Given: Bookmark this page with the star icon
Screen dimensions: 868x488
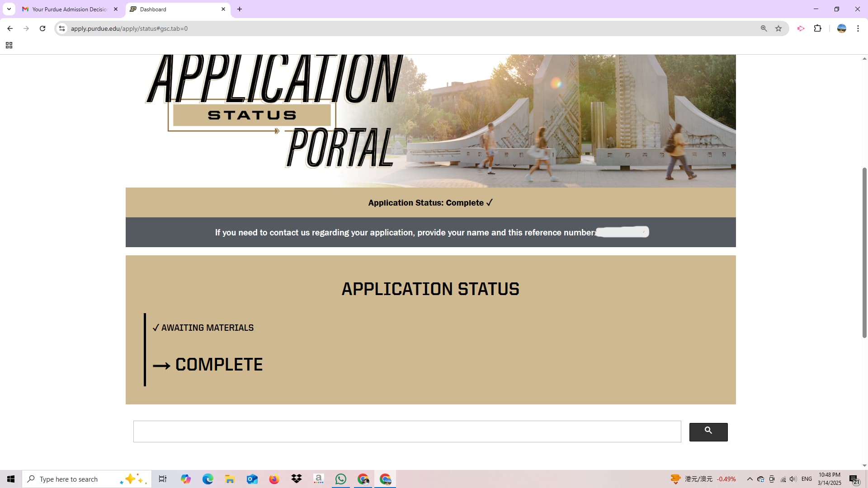Looking at the screenshot, I should 778,28.
